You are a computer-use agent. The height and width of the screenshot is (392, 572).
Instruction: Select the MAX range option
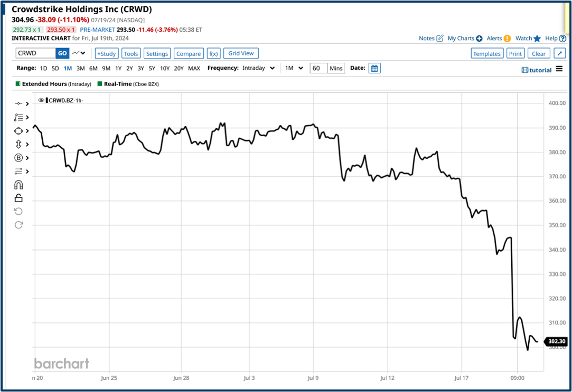pos(194,68)
